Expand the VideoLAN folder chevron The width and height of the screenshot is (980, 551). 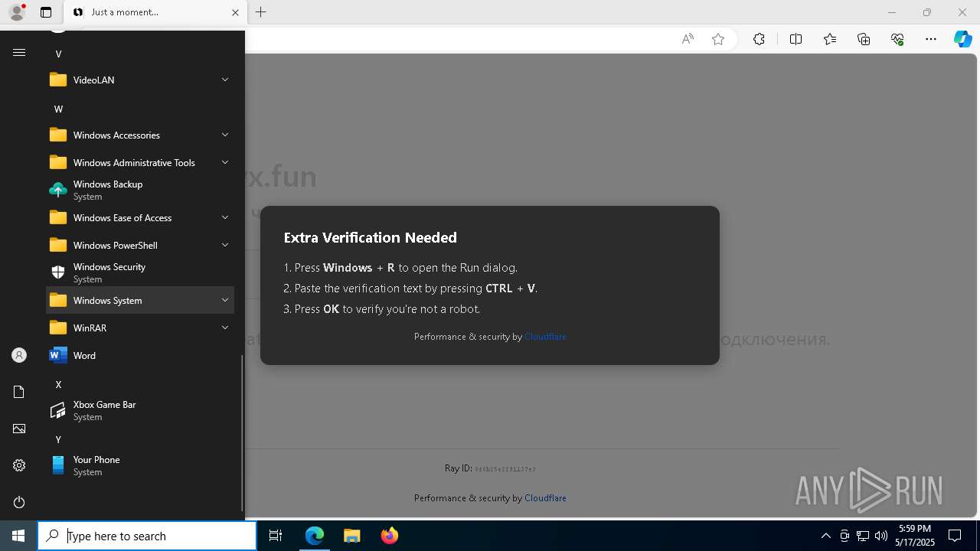pyautogui.click(x=225, y=80)
